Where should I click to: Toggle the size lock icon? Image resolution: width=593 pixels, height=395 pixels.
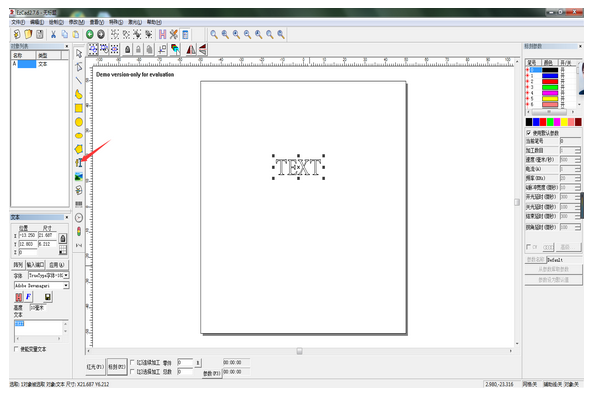tap(63, 238)
